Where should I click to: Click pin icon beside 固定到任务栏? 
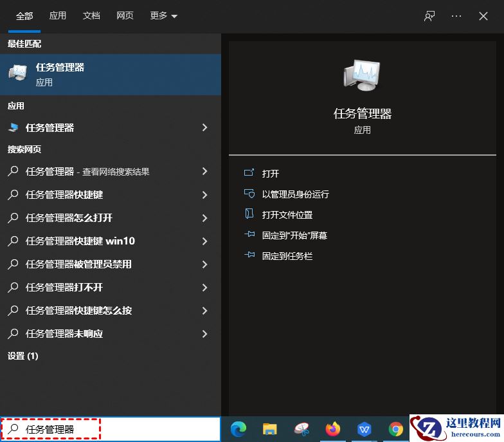(x=249, y=255)
